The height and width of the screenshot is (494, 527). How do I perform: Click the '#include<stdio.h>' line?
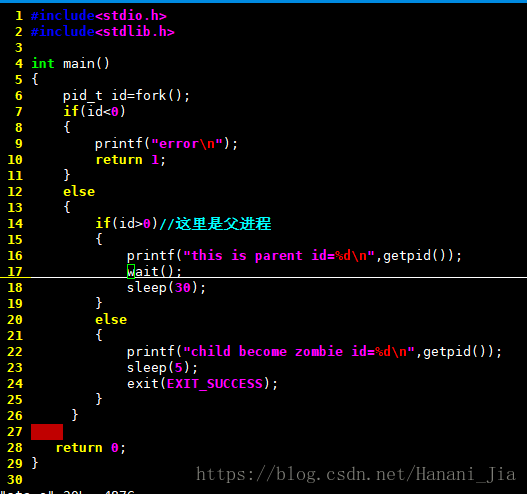pos(98,15)
